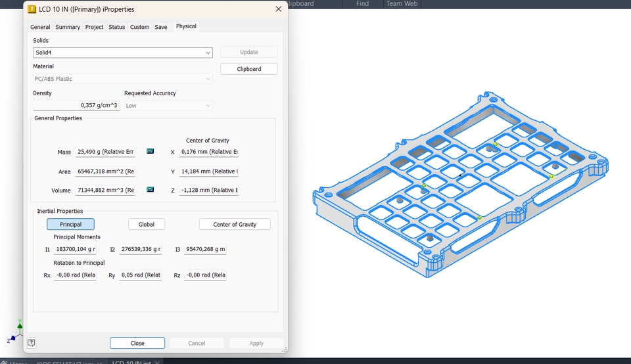The image size is (631, 364).
Task: Select the Physical tab
Action: tap(186, 26)
